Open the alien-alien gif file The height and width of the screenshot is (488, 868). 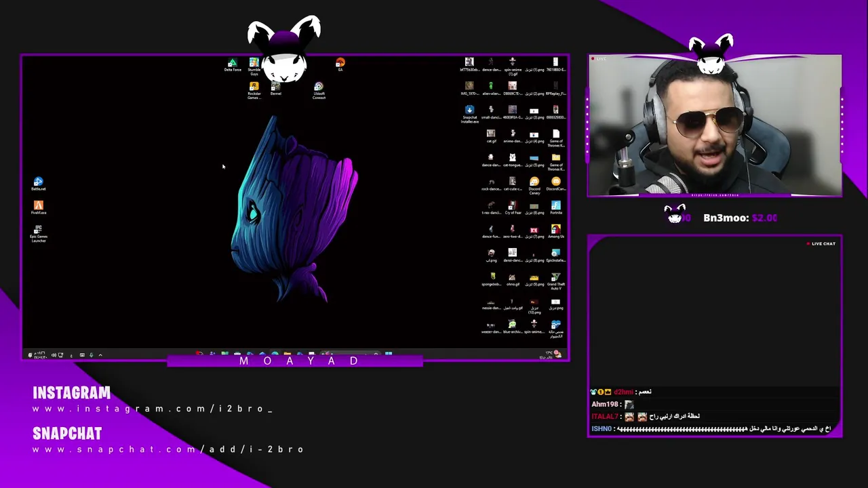coord(491,88)
